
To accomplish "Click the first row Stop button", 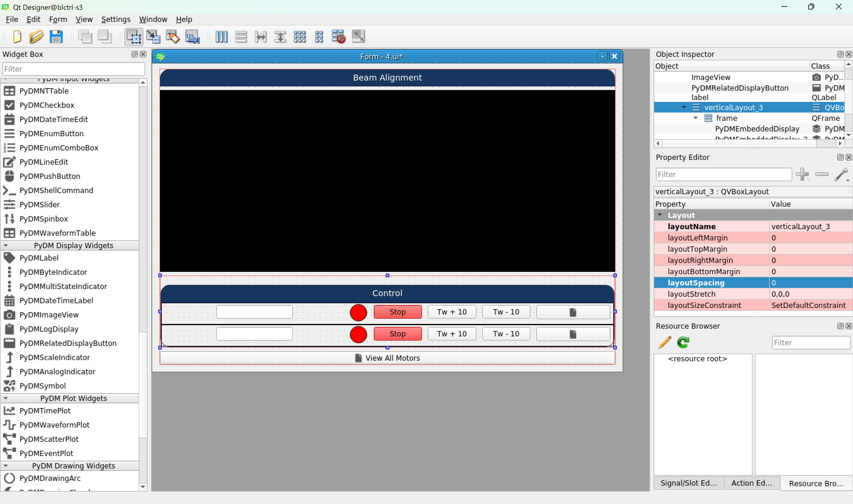I will (x=397, y=312).
